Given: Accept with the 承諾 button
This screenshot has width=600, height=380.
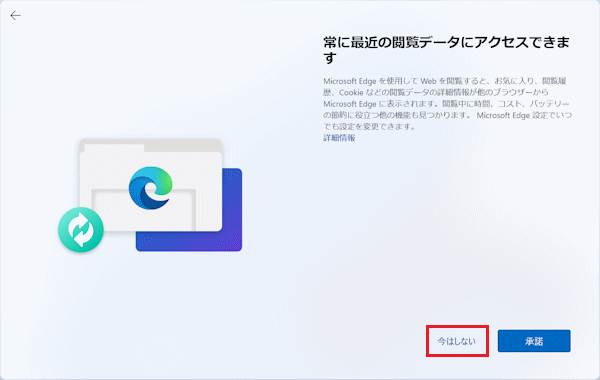Looking at the screenshot, I should tap(534, 341).
